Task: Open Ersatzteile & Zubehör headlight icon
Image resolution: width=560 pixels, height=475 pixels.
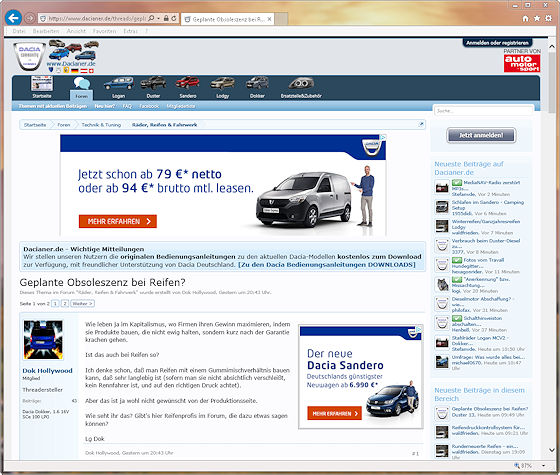Action: 301,88
